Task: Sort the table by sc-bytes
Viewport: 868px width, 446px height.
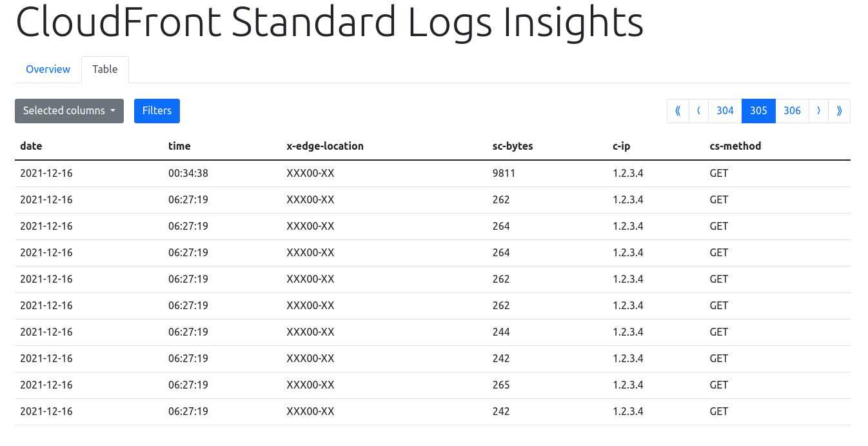Action: [513, 146]
